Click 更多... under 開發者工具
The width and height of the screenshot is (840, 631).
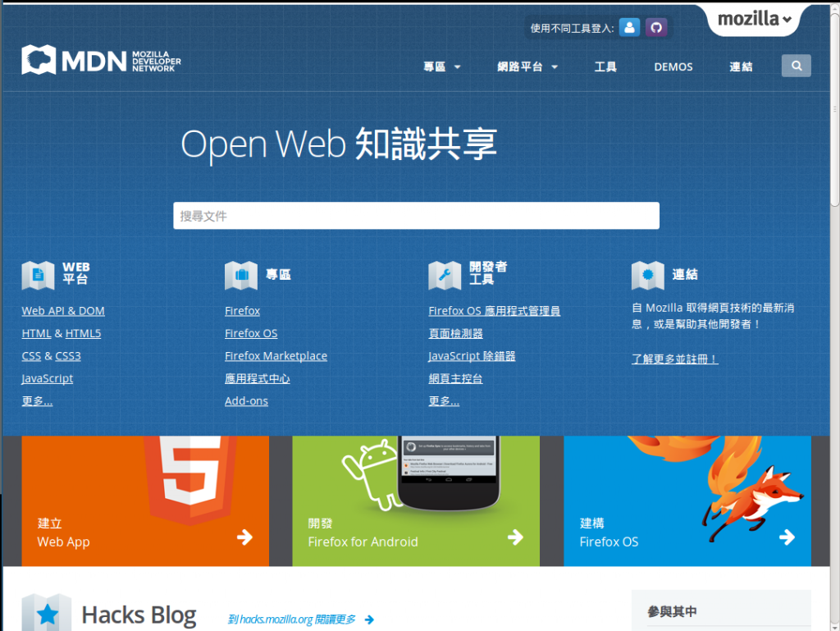(x=444, y=400)
